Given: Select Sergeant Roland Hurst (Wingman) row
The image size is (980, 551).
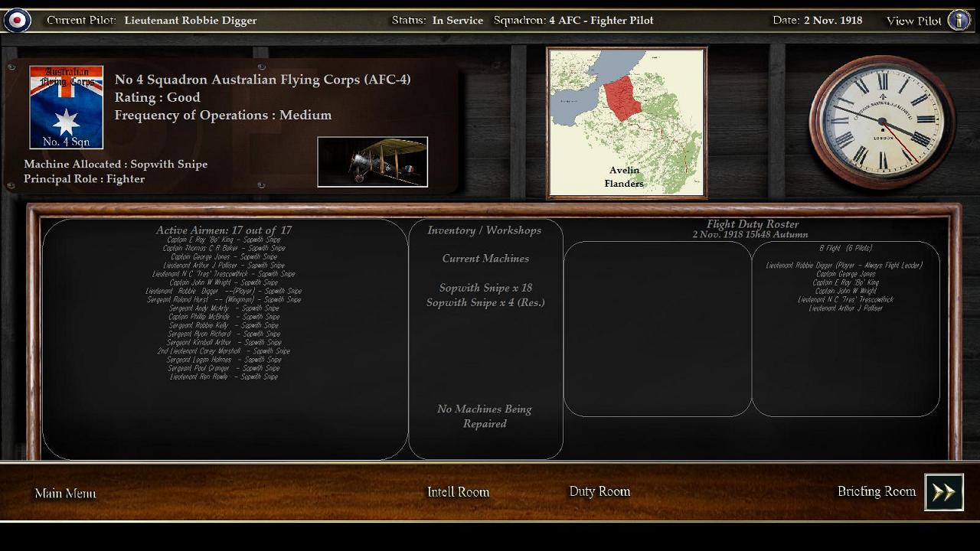Looking at the screenshot, I should pyautogui.click(x=224, y=299).
